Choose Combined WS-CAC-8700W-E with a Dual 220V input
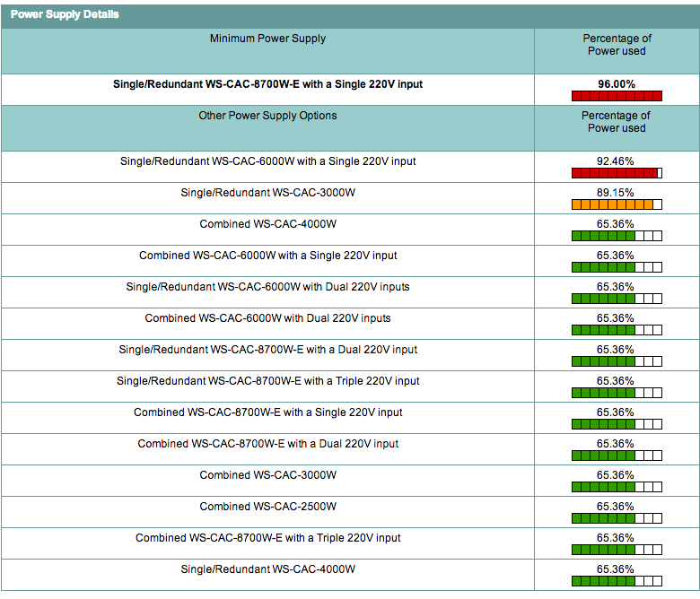Screen dimensions: 700x599 click(x=267, y=444)
